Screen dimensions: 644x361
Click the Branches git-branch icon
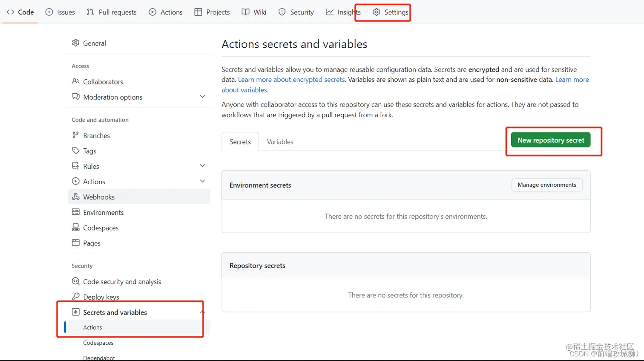(76, 135)
